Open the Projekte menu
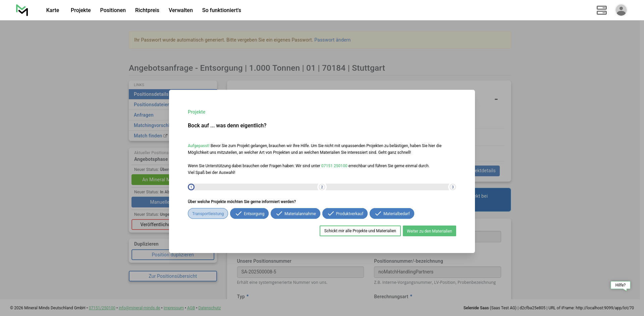This screenshot has height=316, width=644. [x=80, y=10]
